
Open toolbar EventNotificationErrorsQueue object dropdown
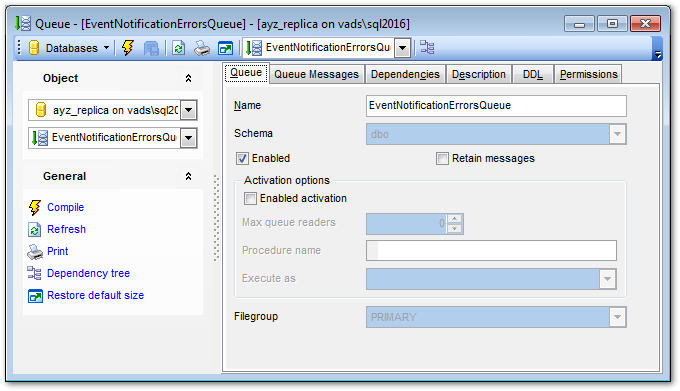click(402, 48)
